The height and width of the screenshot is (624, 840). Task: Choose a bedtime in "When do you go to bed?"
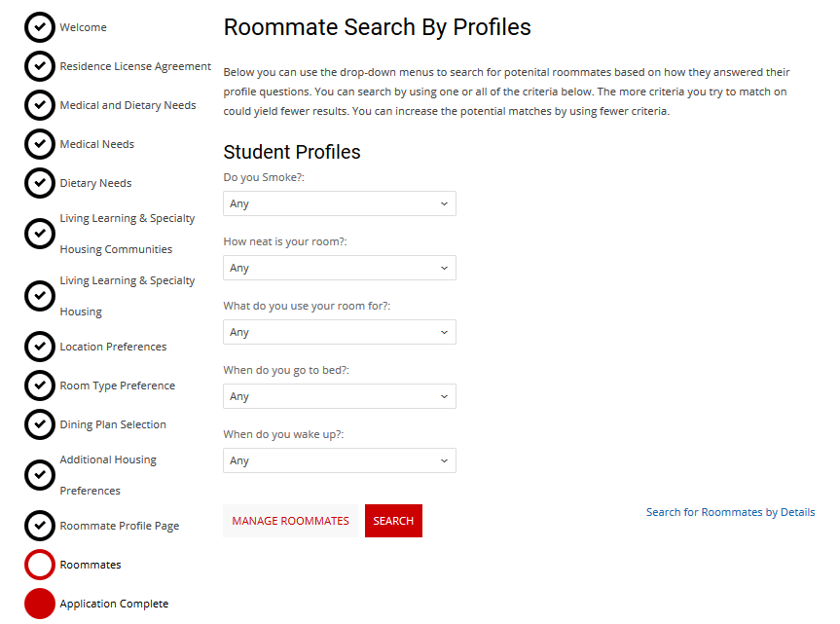point(340,396)
